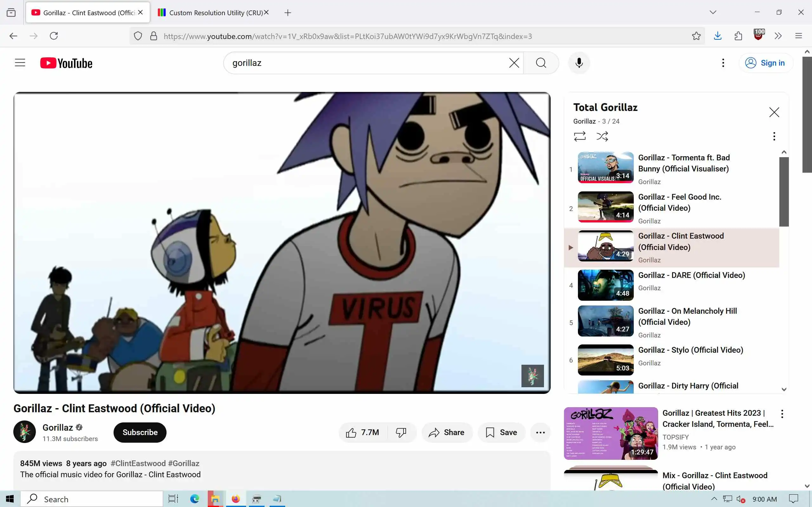
Task: Open playlist three-dot options menu
Action: 774,136
